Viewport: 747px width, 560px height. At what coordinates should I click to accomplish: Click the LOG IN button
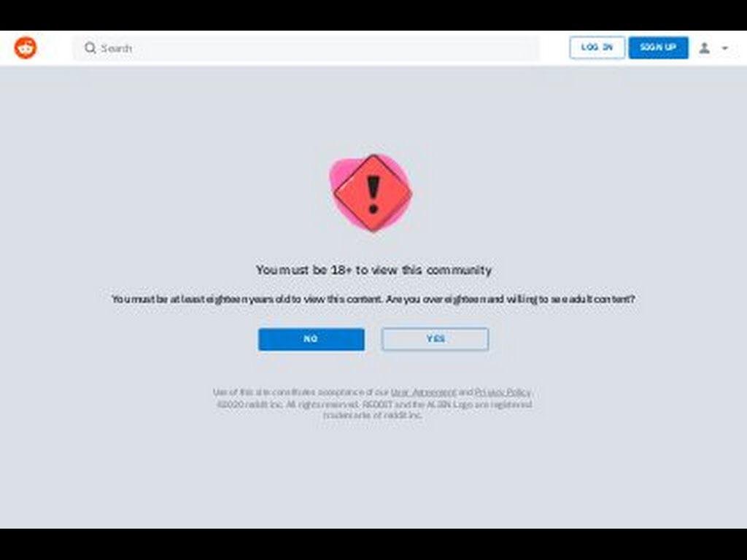(597, 47)
